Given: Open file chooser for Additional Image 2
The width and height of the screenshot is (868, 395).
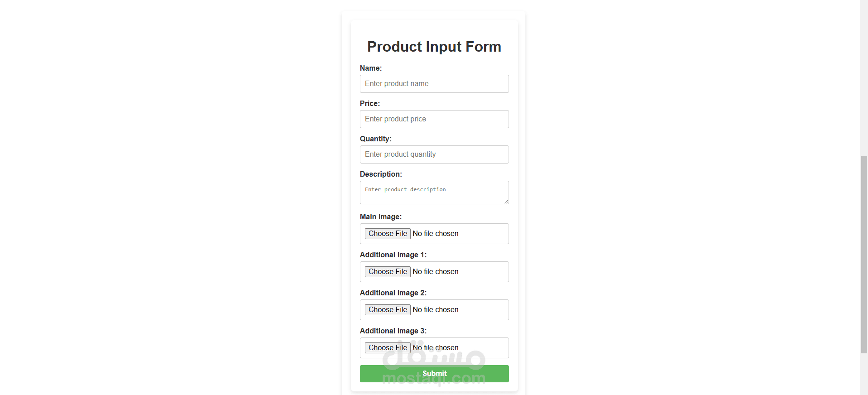Looking at the screenshot, I should pos(388,310).
